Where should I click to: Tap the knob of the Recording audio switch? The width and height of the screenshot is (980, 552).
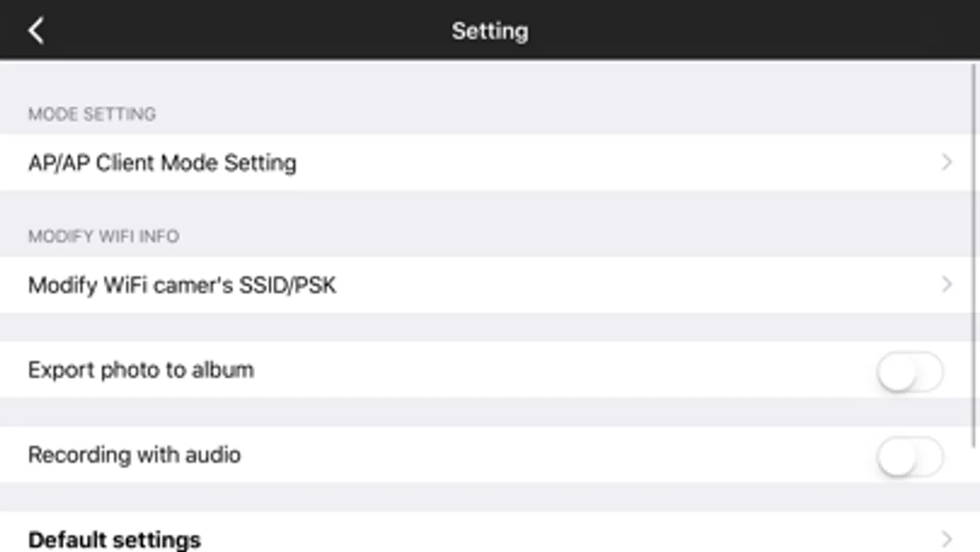pos(897,457)
